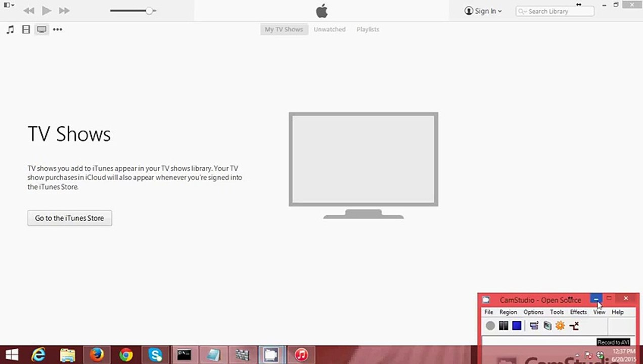Click the fast forward next button
643x364 pixels.
[x=64, y=11]
